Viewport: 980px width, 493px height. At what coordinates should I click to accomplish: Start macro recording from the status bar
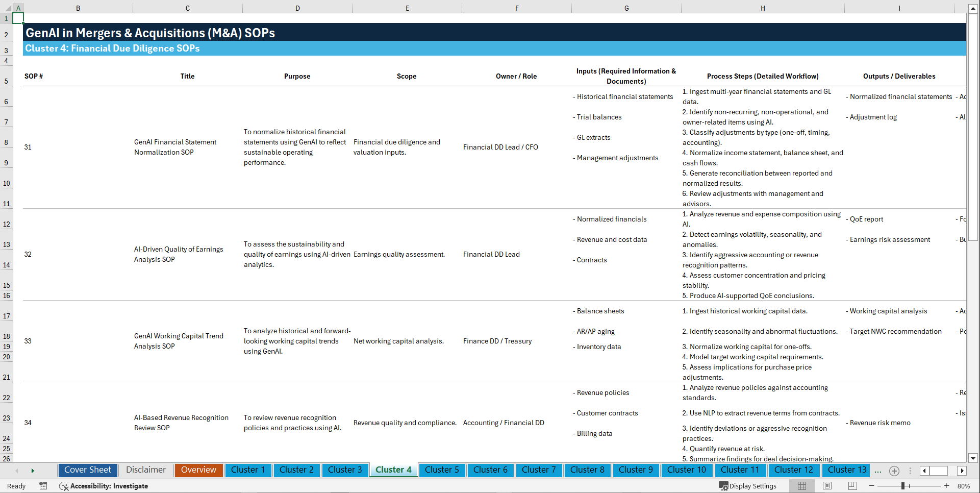pos(43,486)
